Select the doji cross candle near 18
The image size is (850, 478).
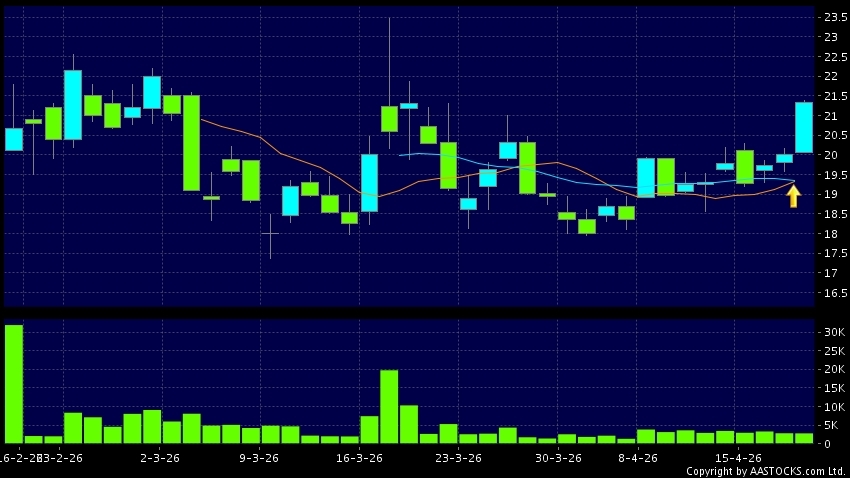pyautogui.click(x=270, y=233)
